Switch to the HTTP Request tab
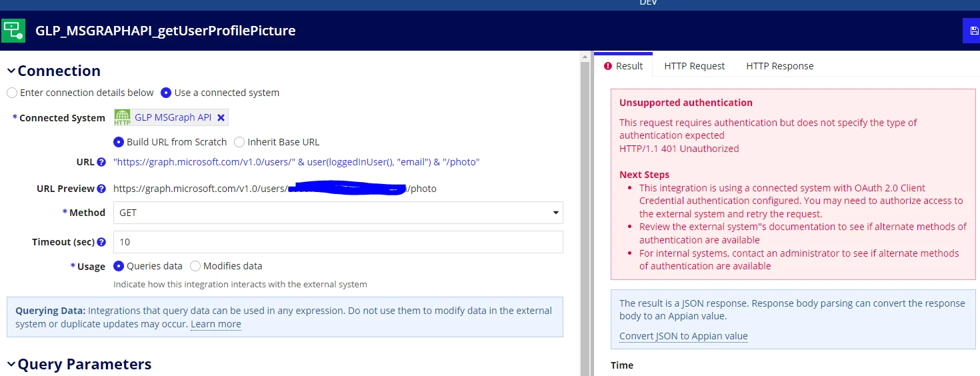The image size is (980, 376). tap(695, 66)
